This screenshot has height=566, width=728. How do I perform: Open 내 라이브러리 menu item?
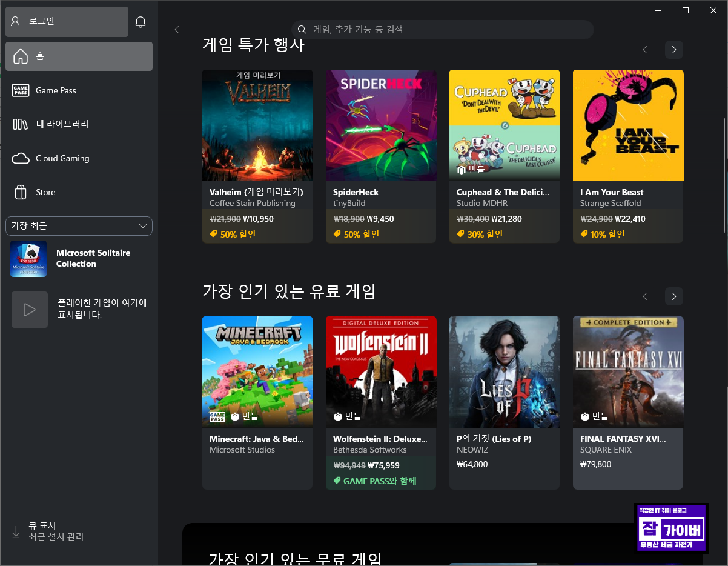pyautogui.click(x=79, y=124)
